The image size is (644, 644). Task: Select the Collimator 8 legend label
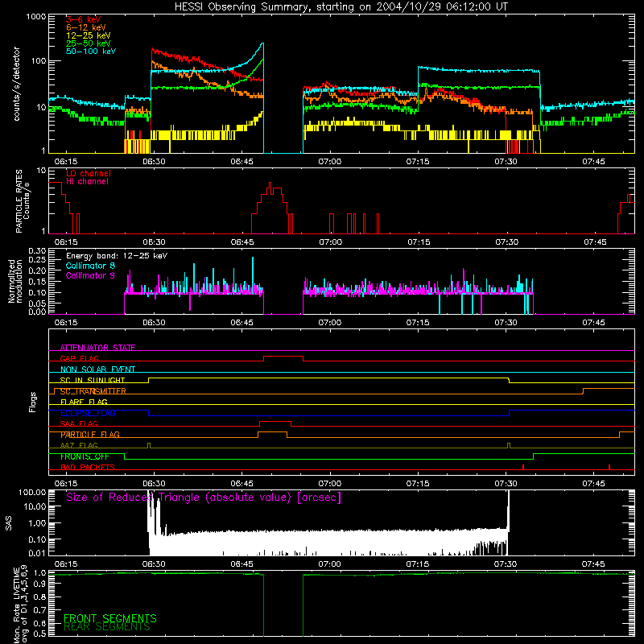90,266
